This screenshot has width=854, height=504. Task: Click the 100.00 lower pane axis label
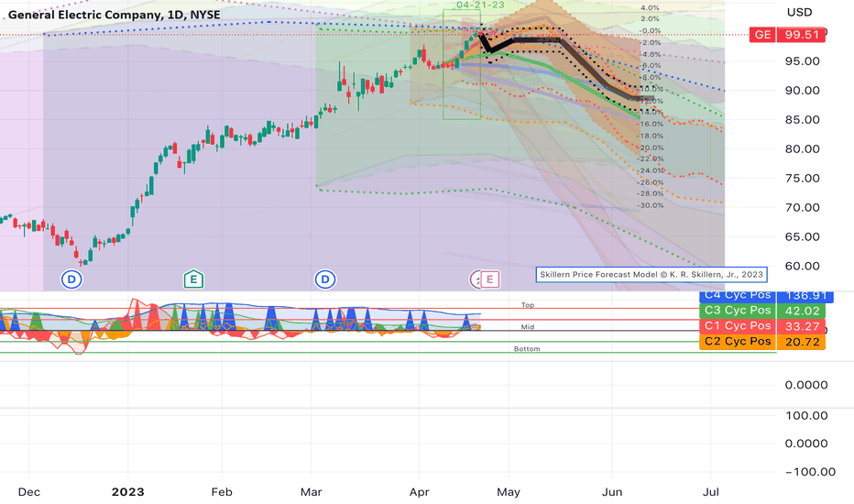(x=806, y=416)
